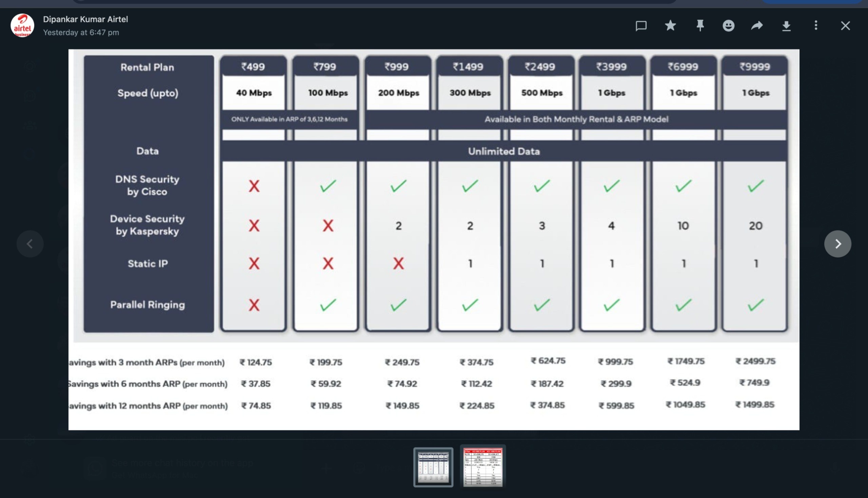Click the ₹9999 plan header
The image size is (868, 498).
pyautogui.click(x=755, y=67)
